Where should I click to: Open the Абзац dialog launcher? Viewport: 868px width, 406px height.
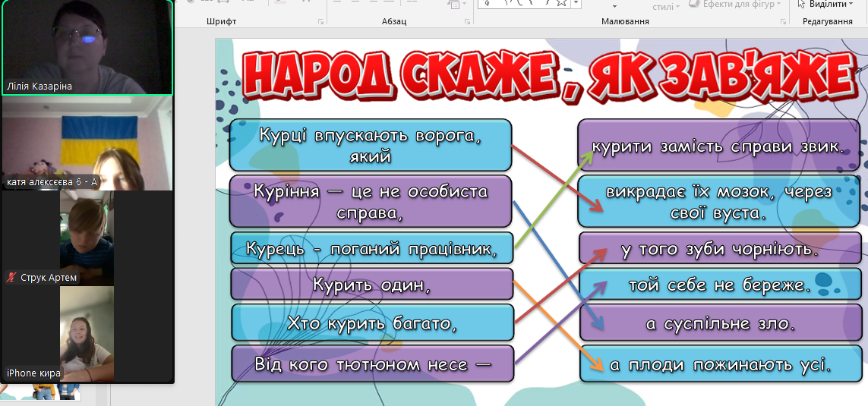click(468, 21)
